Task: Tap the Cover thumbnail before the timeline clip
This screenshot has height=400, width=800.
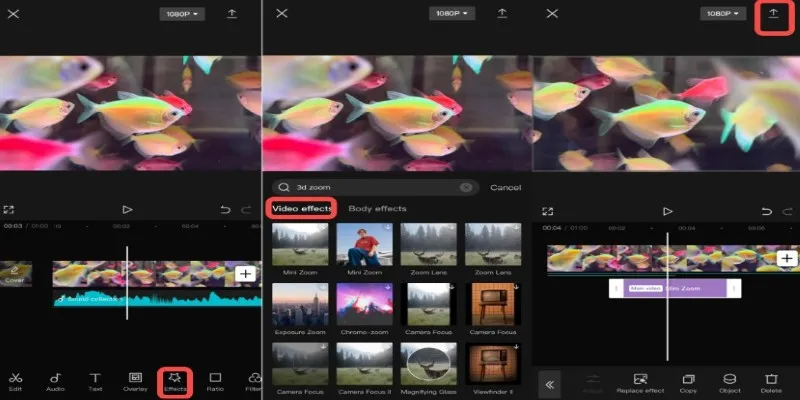Action: pos(15,273)
